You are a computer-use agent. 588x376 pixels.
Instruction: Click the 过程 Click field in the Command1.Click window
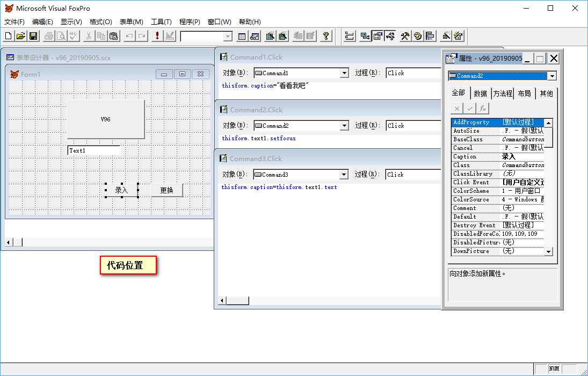(413, 73)
